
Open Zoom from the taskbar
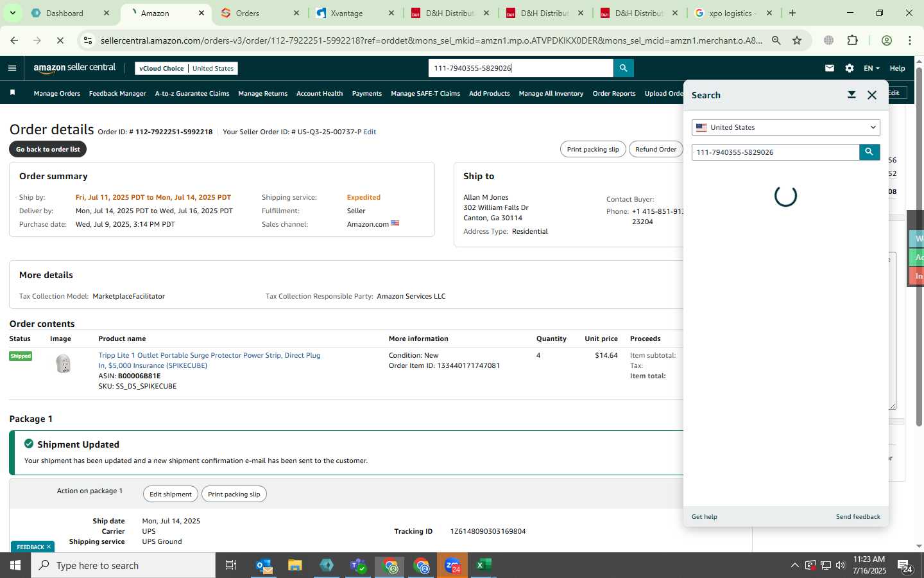pos(452,565)
